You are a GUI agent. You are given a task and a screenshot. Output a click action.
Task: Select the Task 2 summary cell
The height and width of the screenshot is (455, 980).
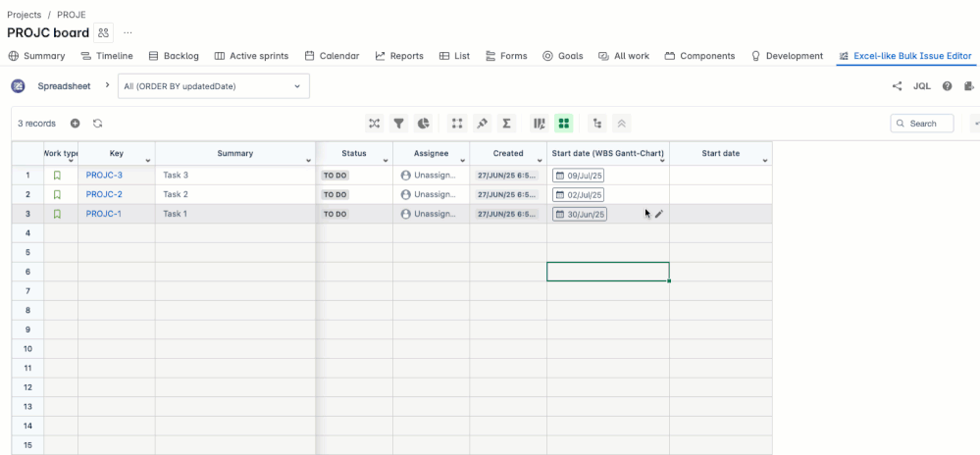pyautogui.click(x=235, y=194)
